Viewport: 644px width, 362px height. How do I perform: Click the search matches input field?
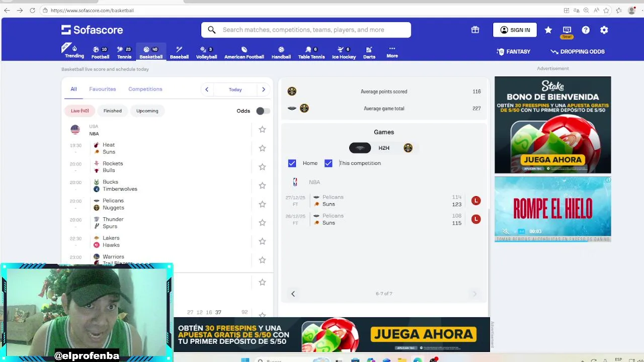tap(306, 30)
